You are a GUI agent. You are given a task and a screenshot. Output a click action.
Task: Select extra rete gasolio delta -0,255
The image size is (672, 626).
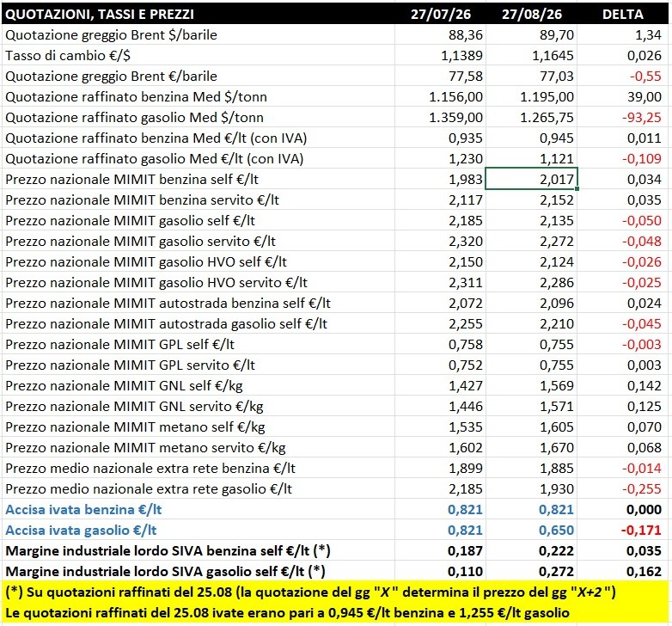pyautogui.click(x=623, y=488)
